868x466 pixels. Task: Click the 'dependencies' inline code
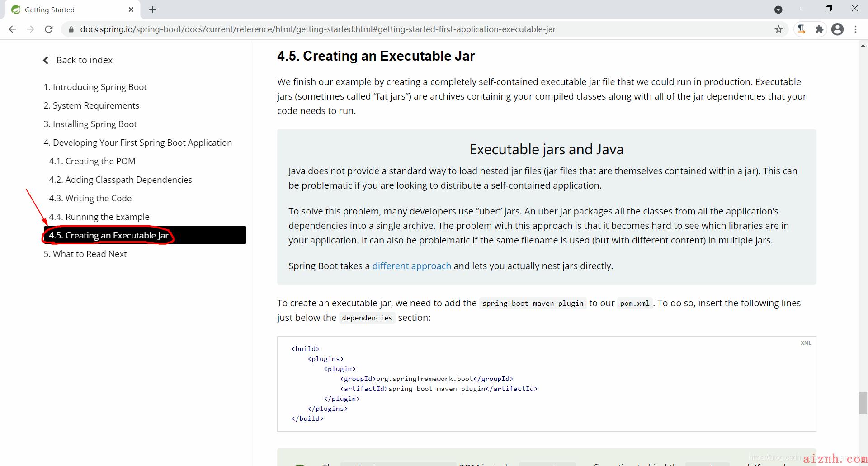click(x=367, y=318)
